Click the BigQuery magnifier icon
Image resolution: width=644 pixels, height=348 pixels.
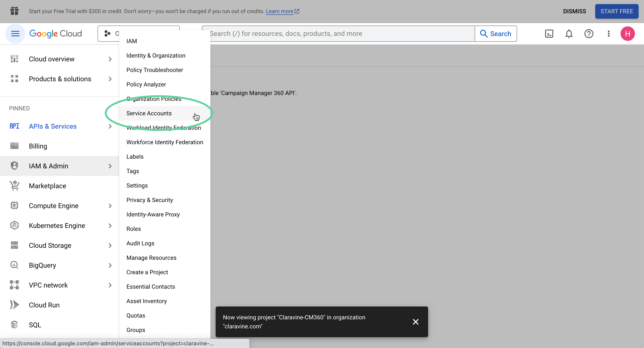[x=14, y=265]
